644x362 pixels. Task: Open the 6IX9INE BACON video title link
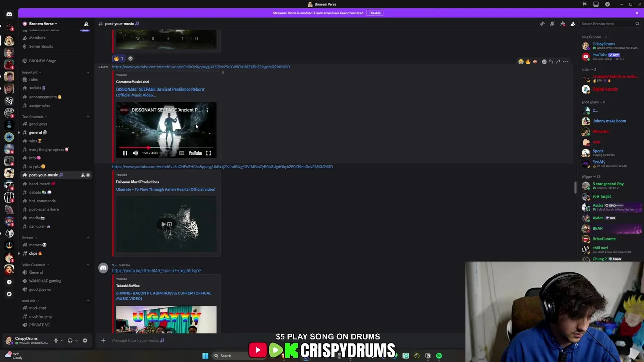[164, 296]
